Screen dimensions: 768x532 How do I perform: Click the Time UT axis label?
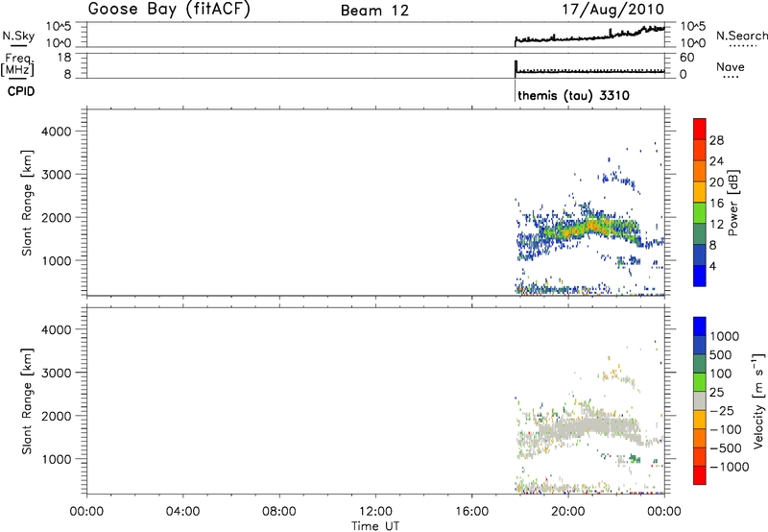click(x=375, y=526)
